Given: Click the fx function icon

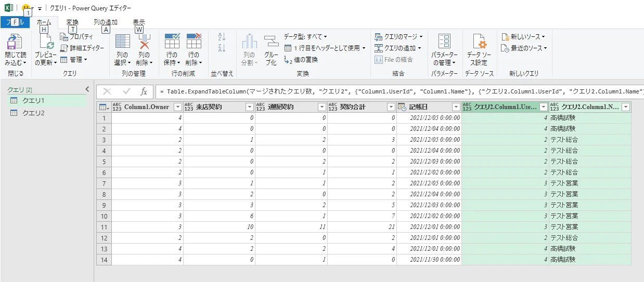Looking at the screenshot, I should point(144,92).
